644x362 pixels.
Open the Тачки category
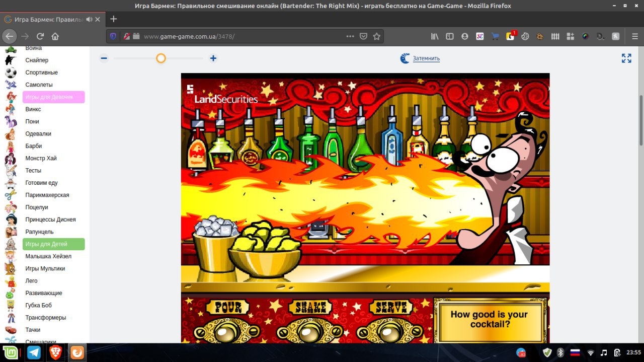click(x=33, y=330)
